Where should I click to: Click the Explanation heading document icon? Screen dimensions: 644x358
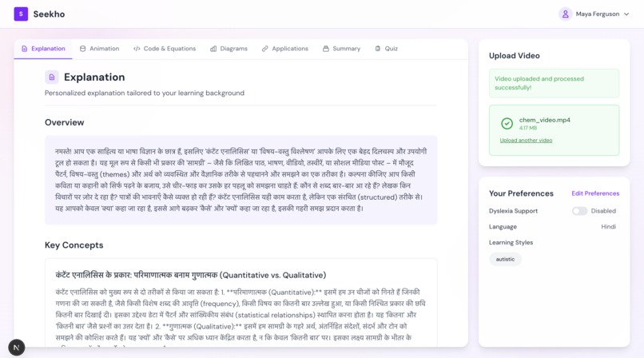pyautogui.click(x=52, y=78)
